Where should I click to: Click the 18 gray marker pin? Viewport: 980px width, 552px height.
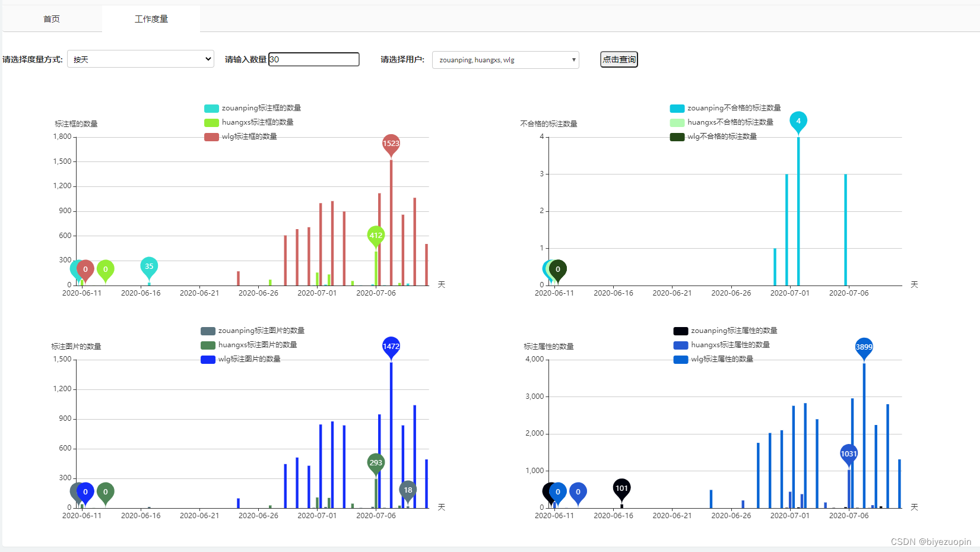pos(408,491)
